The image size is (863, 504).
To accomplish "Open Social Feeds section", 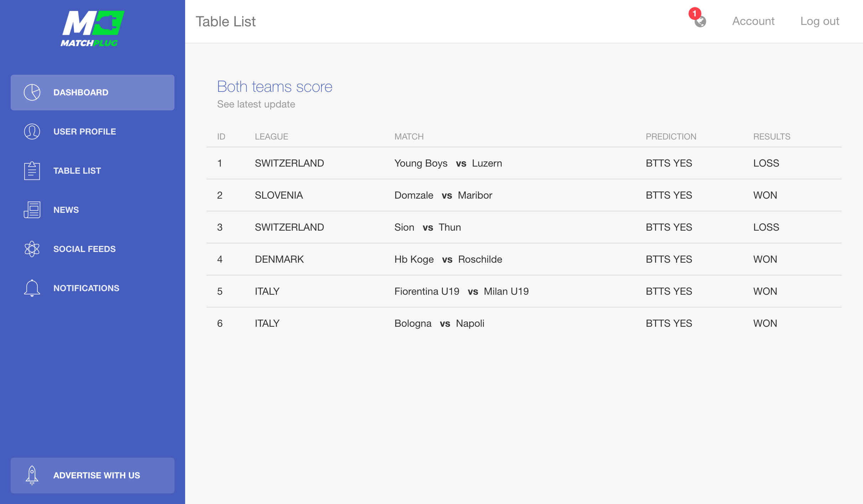I will coord(84,249).
